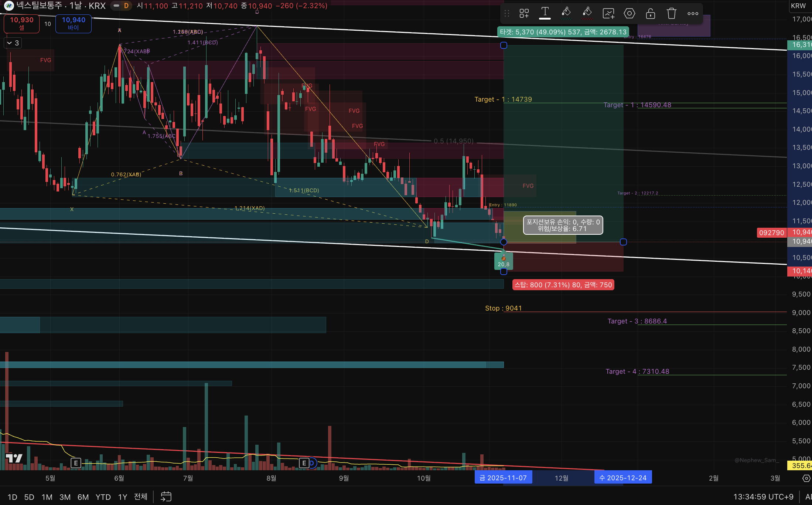Click the 10,940 buy button
Screen dimensions: 812x505
coord(74,23)
